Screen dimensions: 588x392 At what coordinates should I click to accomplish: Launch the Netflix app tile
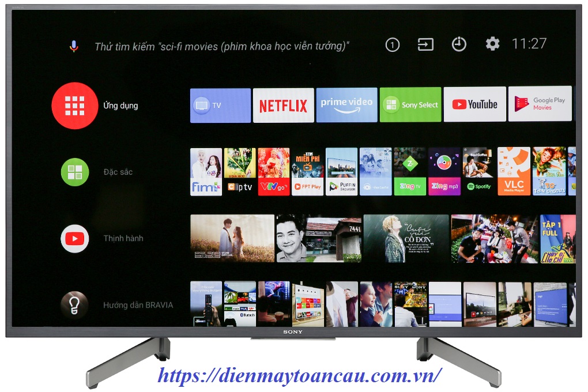(x=284, y=105)
